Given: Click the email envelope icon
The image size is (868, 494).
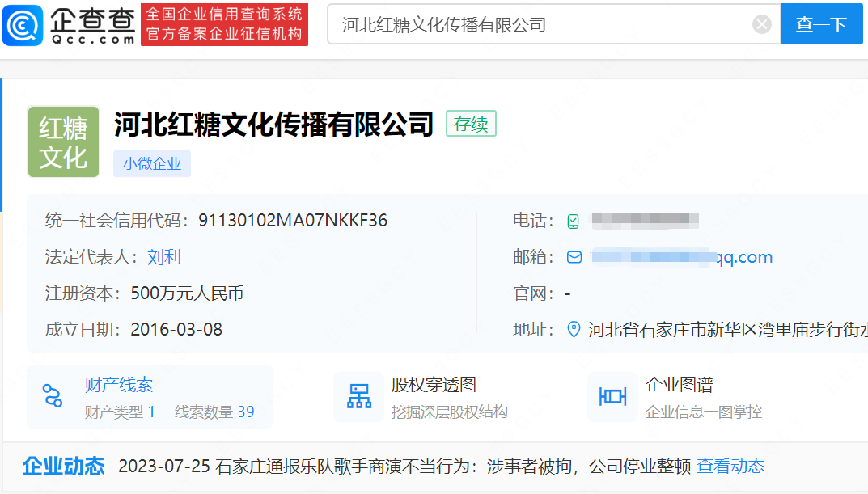Looking at the screenshot, I should tap(574, 257).
